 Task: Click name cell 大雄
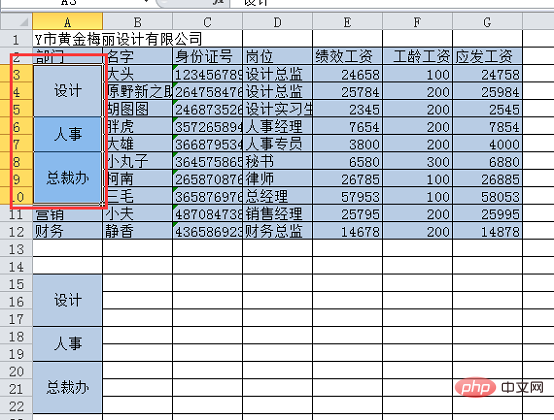(137, 144)
